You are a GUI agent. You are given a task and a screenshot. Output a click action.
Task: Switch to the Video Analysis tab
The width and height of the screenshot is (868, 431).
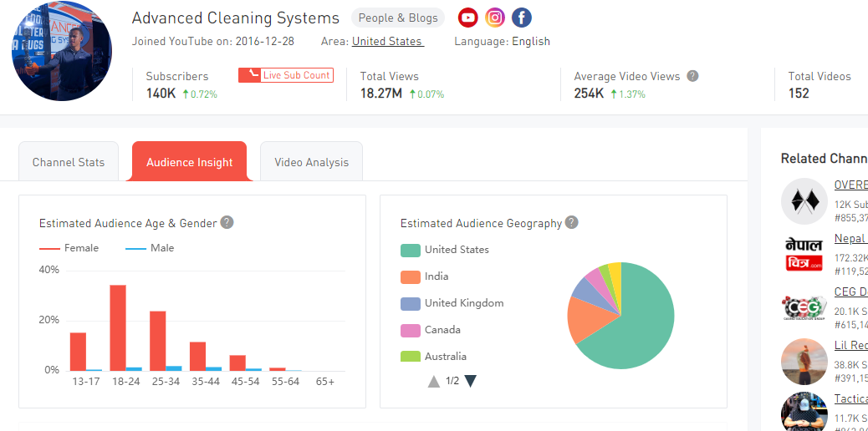click(x=311, y=162)
